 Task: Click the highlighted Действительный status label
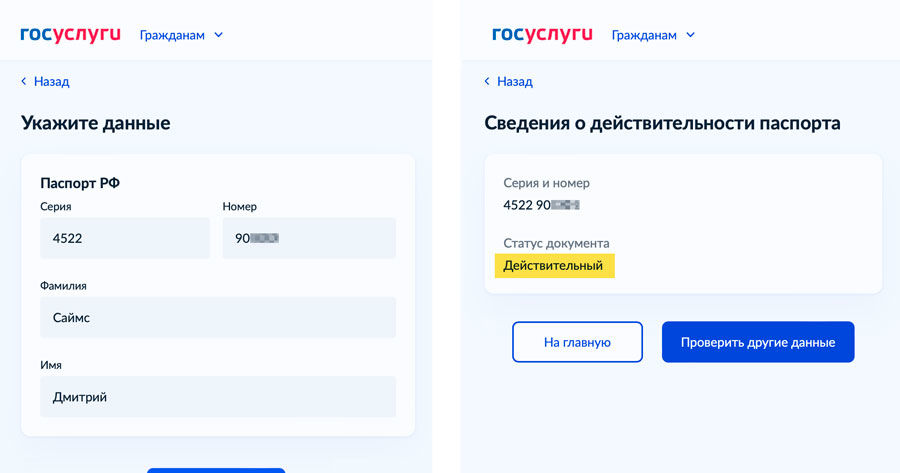554,266
